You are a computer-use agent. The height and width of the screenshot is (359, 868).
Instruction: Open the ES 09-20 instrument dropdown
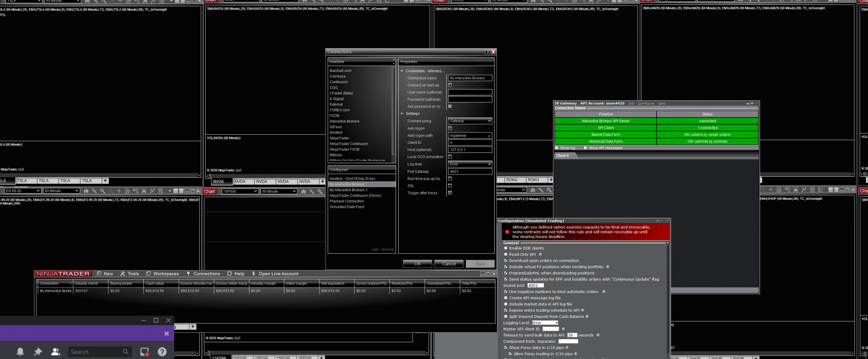23,191
